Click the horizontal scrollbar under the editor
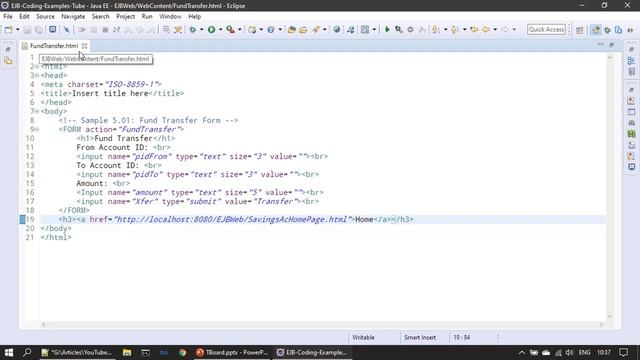The image size is (640, 360). (x=322, y=324)
